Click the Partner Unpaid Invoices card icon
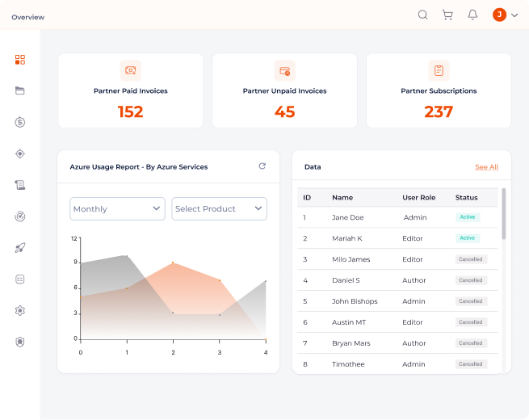Viewport: 529px width, 420px height. (285, 70)
